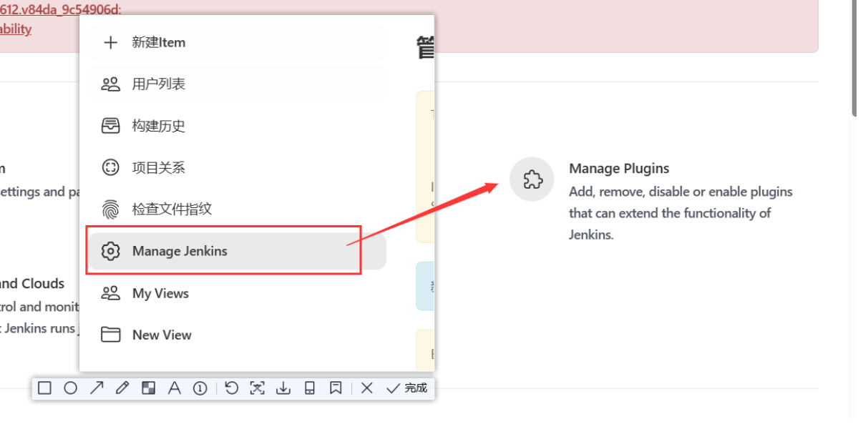868x424 pixels.
Task: Click the fingerprint icon beside 检查文件指纹
Action: 110,209
